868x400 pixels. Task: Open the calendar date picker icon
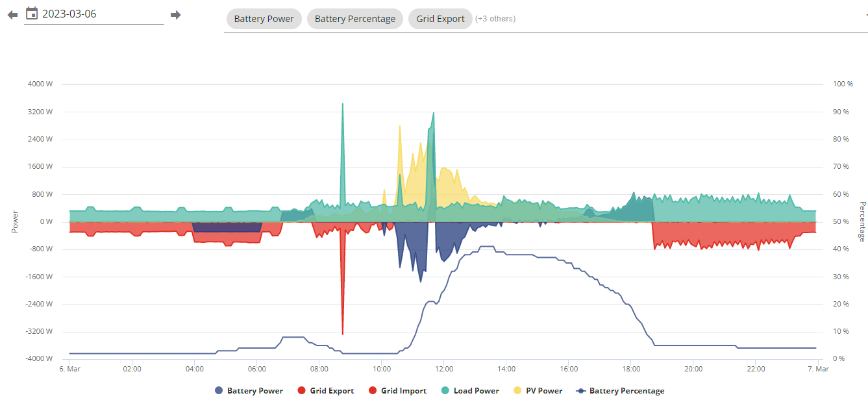pyautogui.click(x=32, y=13)
